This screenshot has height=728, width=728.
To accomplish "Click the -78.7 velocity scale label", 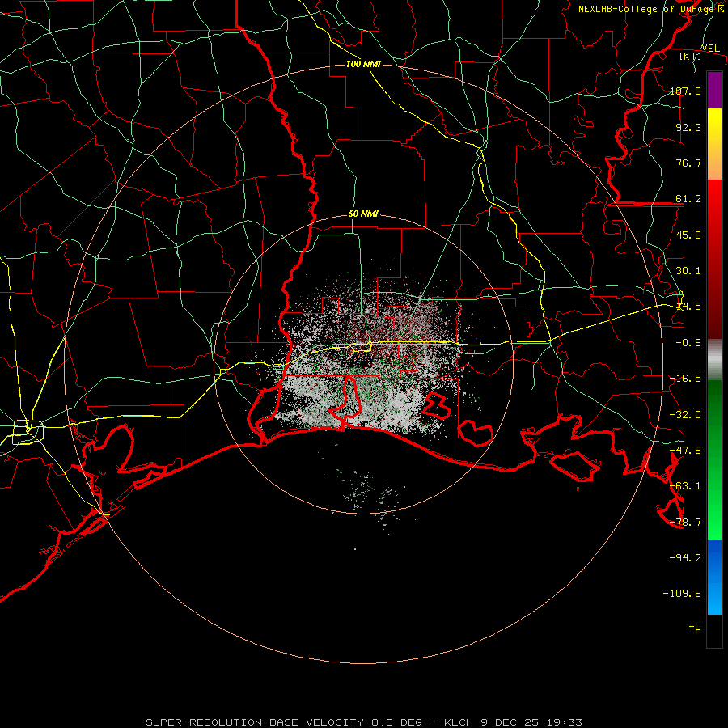I will coord(685,522).
